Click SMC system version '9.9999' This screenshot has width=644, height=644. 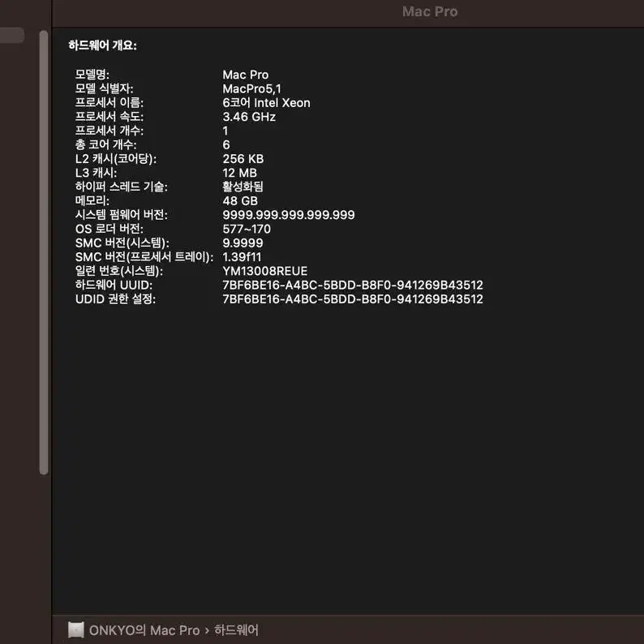(243, 243)
